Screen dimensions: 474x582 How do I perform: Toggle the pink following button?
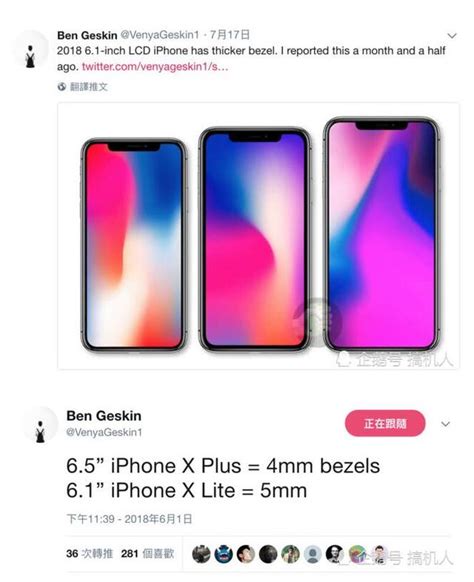click(385, 424)
